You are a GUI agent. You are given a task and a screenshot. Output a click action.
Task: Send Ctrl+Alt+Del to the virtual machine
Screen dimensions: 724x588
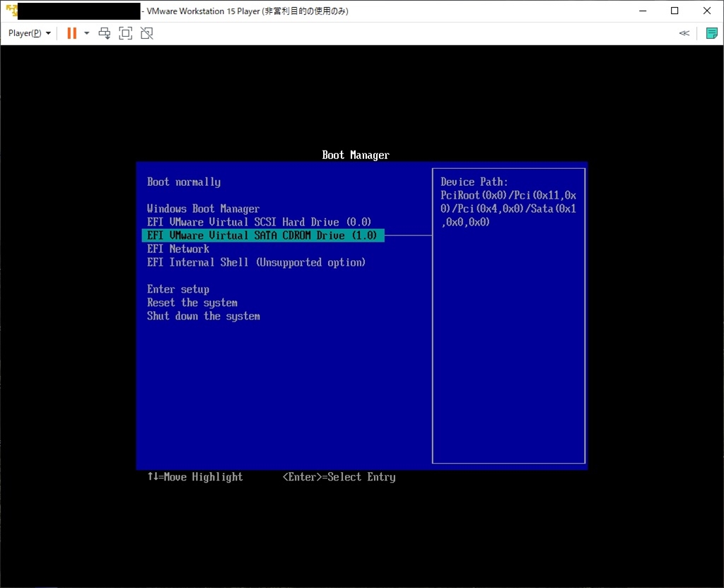(x=105, y=33)
